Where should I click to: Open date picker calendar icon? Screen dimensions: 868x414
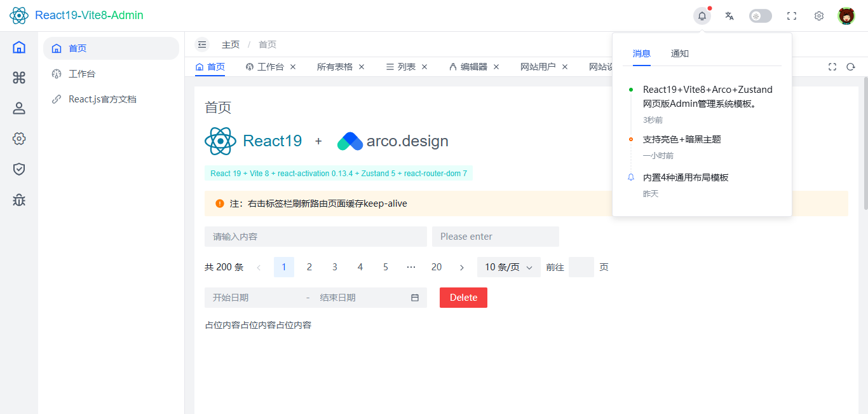(x=415, y=298)
